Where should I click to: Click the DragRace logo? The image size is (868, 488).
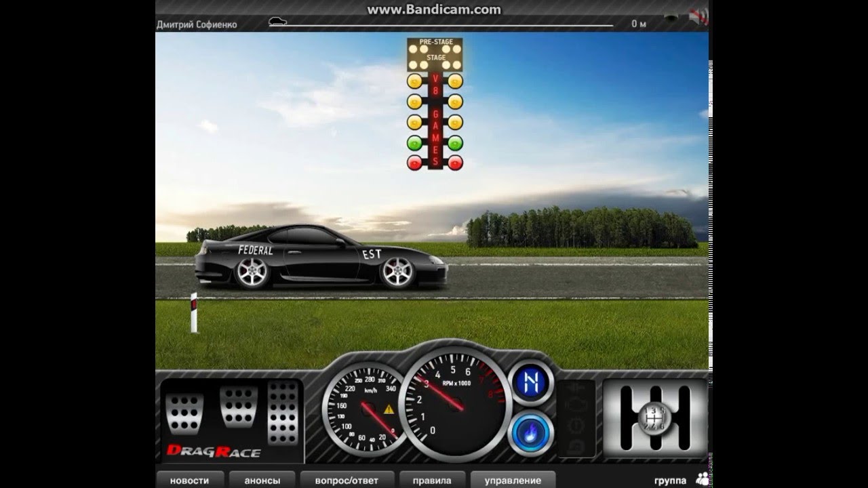click(x=214, y=452)
